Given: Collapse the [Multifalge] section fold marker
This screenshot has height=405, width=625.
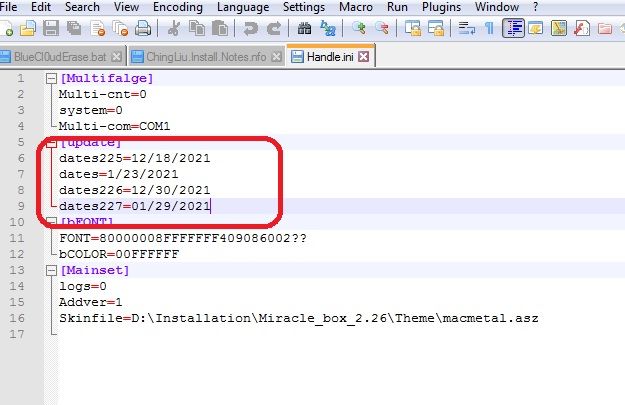Looking at the screenshot, I should 50,77.
